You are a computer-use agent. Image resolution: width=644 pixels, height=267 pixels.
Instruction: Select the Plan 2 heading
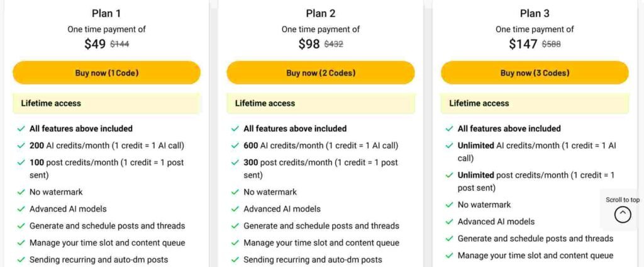coord(321,13)
